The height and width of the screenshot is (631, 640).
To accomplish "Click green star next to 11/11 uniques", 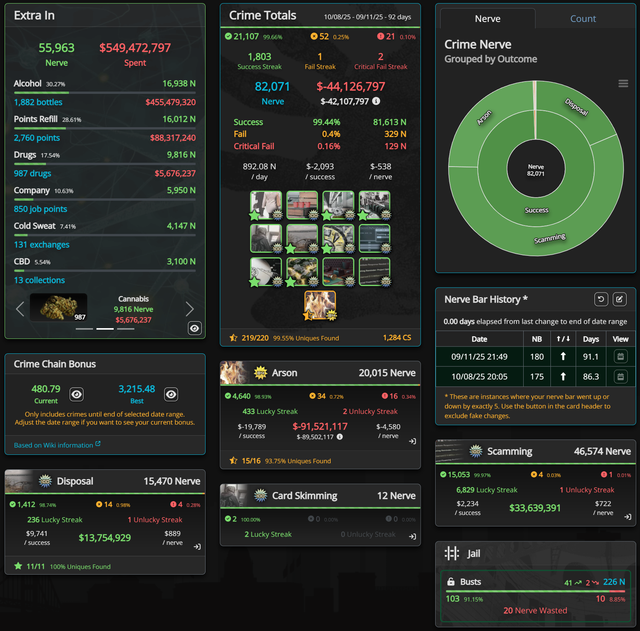I will tap(18, 566).
